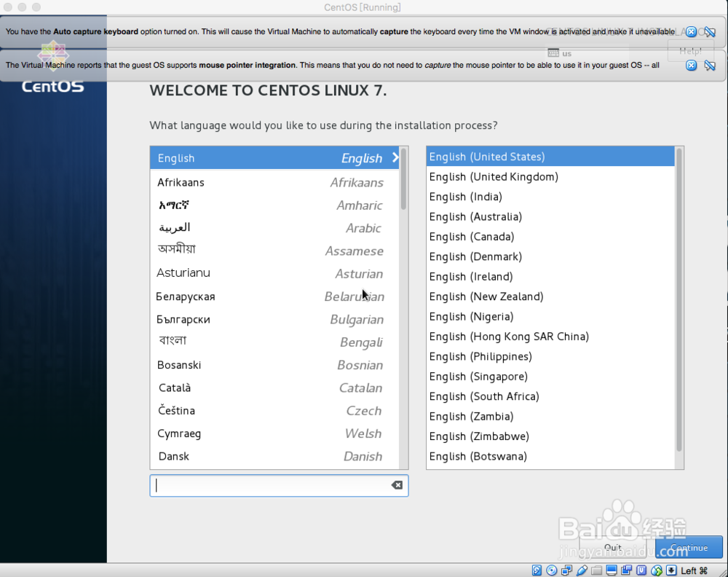728x577 pixels.
Task: Select Afrikaans in the language list
Action: (274, 182)
